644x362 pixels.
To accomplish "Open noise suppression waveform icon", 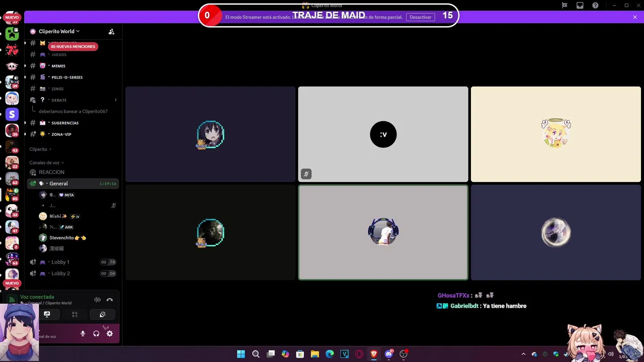I will point(98,300).
